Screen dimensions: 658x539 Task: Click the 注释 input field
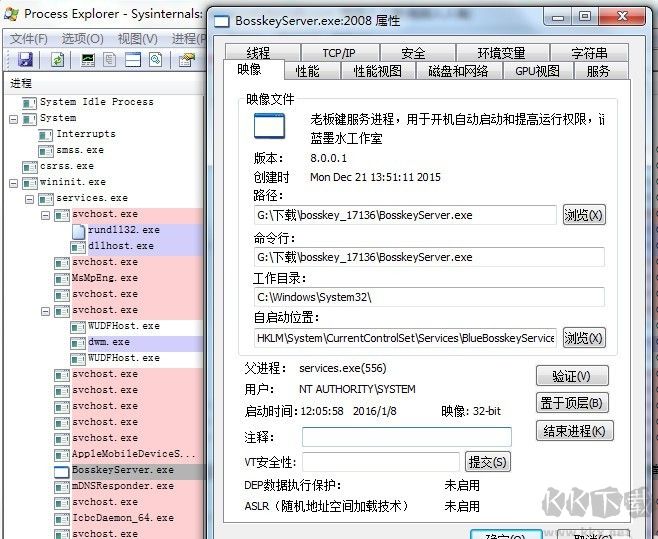[407, 437]
